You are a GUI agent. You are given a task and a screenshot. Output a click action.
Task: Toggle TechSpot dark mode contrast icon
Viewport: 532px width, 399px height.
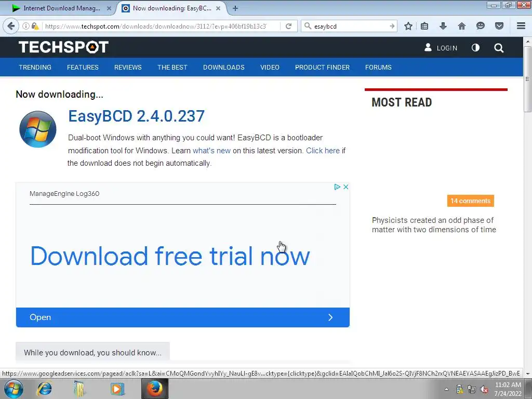point(476,48)
